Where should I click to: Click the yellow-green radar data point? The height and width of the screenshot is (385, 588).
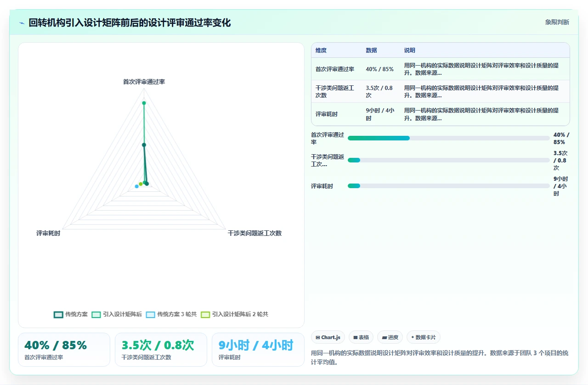[141, 184]
